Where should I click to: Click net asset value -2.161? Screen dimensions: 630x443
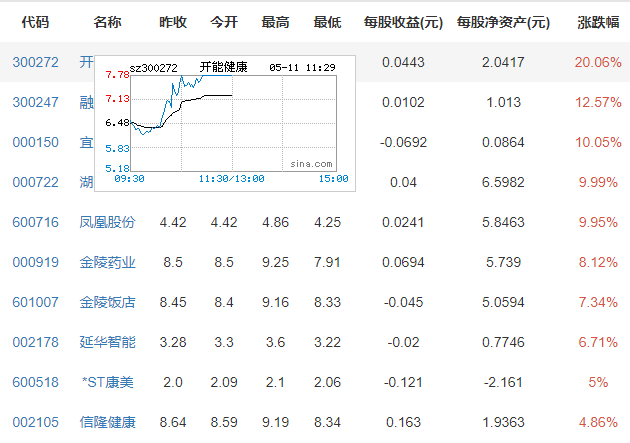[x=503, y=382]
